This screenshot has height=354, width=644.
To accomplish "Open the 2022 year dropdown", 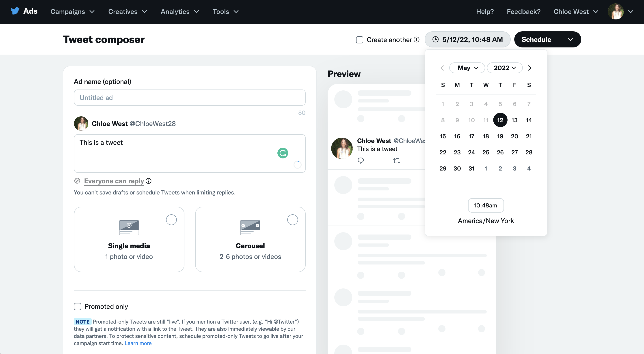I will point(504,68).
